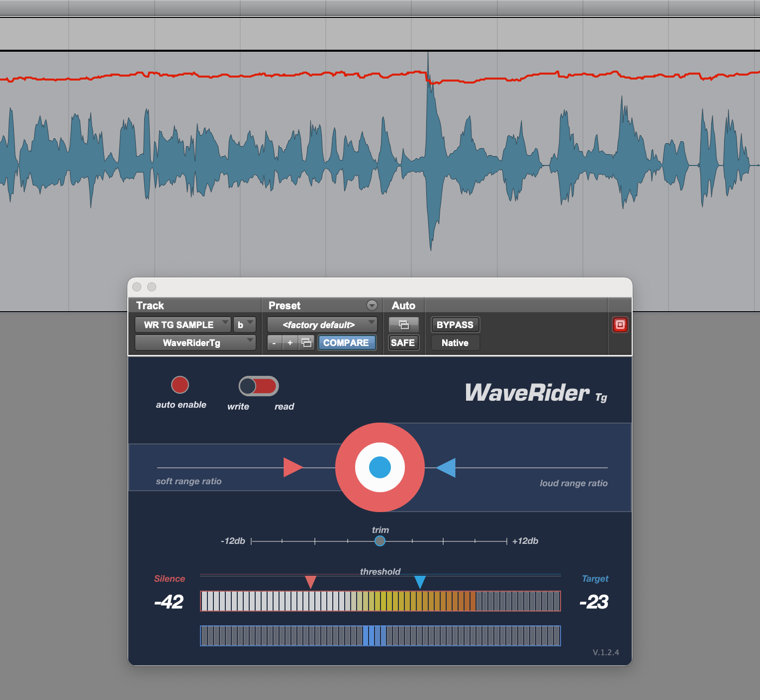Open the WR TG SAMPLE track dropdown

(182, 325)
